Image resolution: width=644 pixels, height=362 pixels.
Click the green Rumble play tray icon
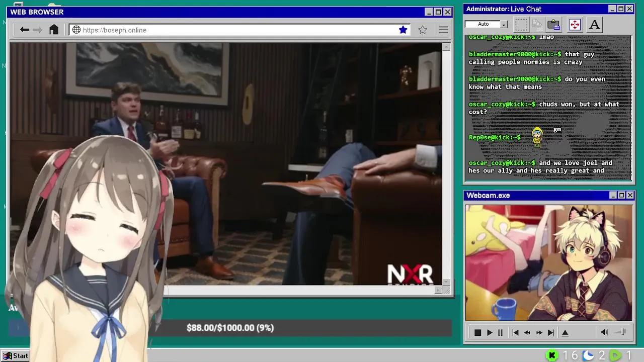pos(615,355)
